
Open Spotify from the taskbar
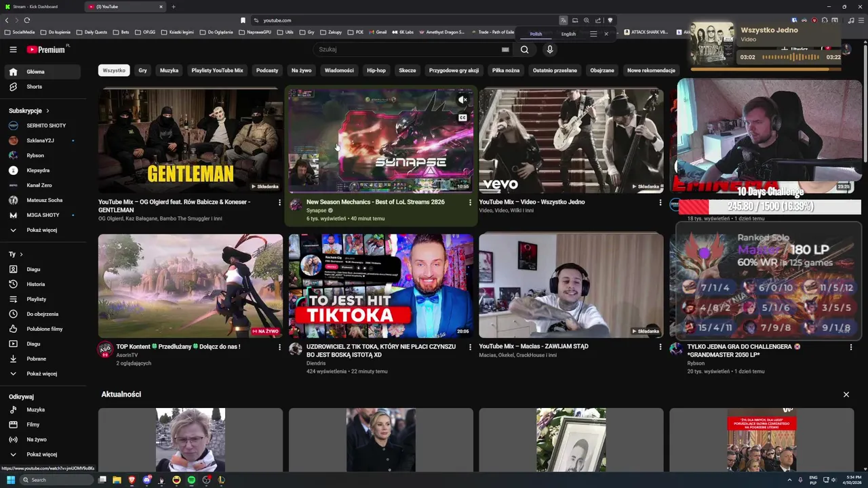pos(191,480)
